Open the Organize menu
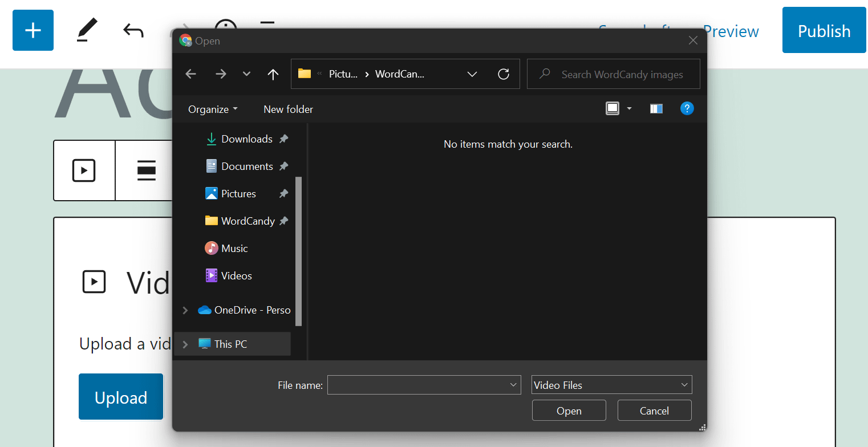The height and width of the screenshot is (447, 868). pyautogui.click(x=212, y=109)
